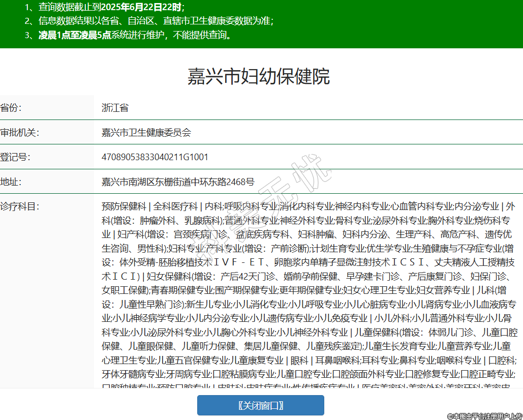Click the notice line about 卫生健康委数据为准
The height and width of the screenshot is (420, 523).
(156, 21)
